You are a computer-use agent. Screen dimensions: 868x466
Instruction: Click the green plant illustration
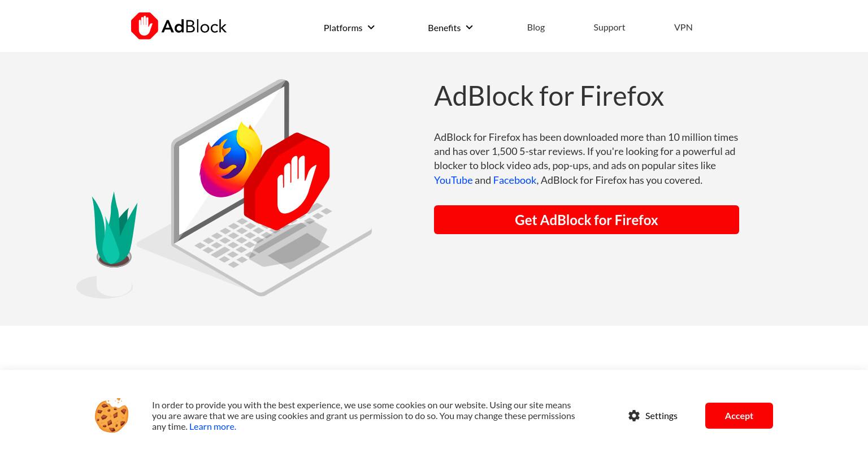click(x=115, y=229)
